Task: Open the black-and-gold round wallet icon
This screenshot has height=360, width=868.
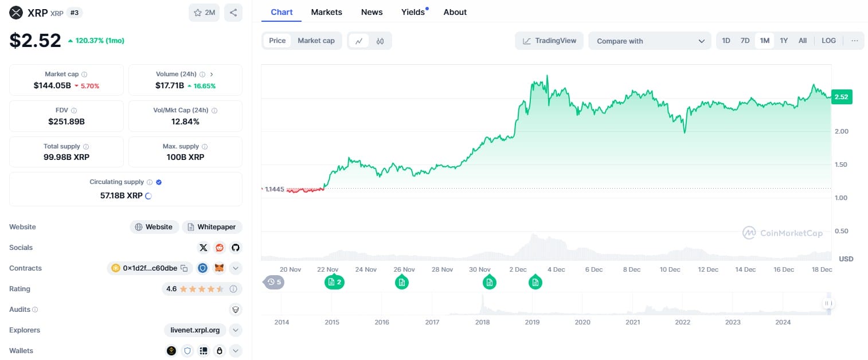Action: click(x=171, y=351)
